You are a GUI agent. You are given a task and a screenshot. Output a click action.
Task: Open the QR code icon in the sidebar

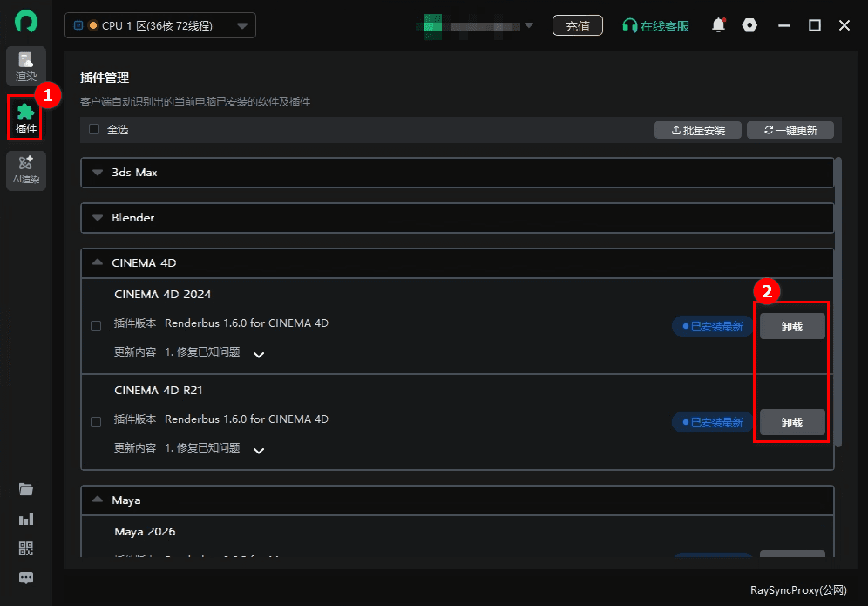(x=26, y=548)
